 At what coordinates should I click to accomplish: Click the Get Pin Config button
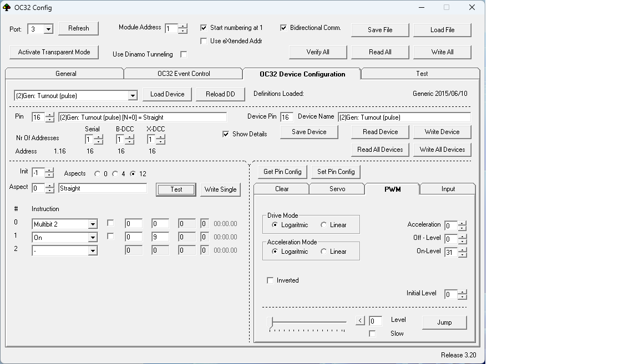[x=282, y=172]
